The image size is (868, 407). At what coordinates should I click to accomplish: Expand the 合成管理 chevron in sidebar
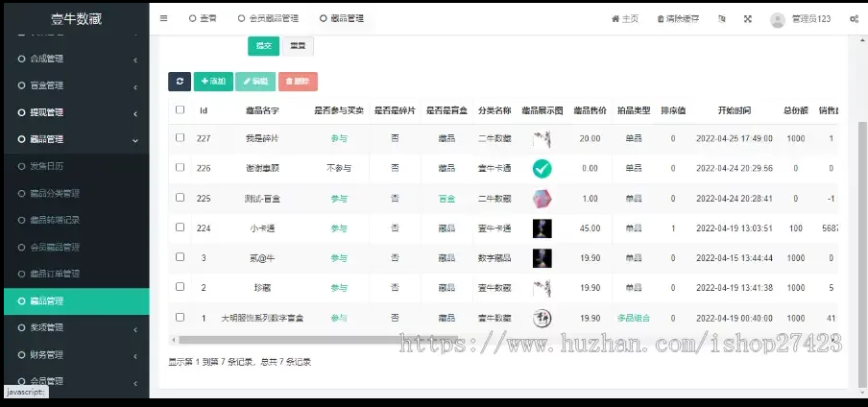(x=135, y=60)
